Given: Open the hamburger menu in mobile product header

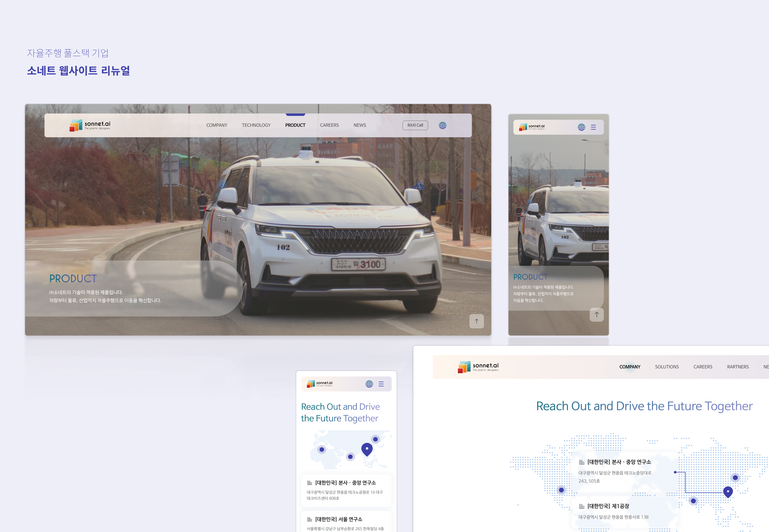Looking at the screenshot, I should (593, 127).
